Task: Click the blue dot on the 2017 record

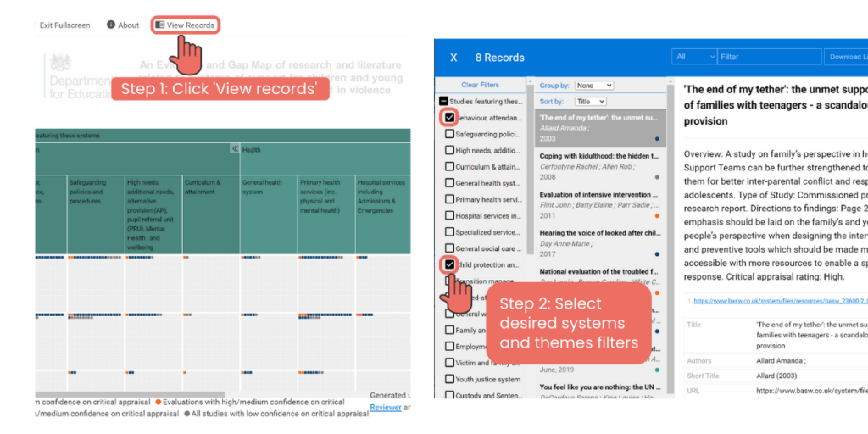Action: [657, 254]
